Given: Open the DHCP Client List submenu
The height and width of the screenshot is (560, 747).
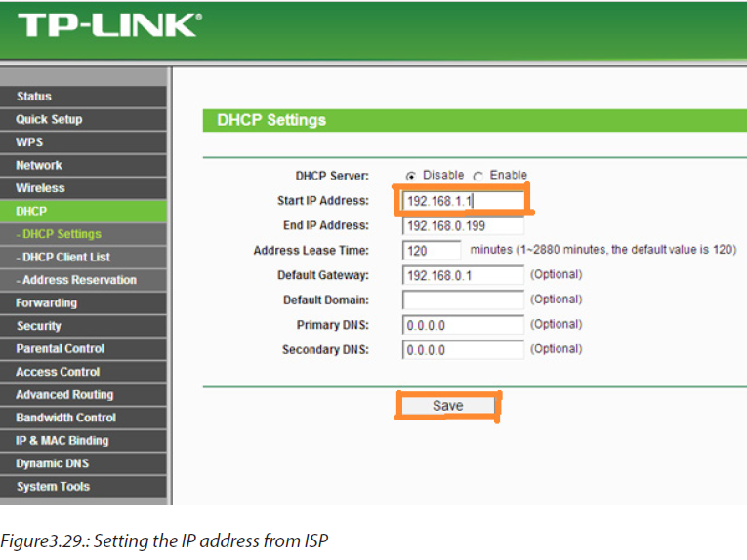Looking at the screenshot, I should 83,257.
